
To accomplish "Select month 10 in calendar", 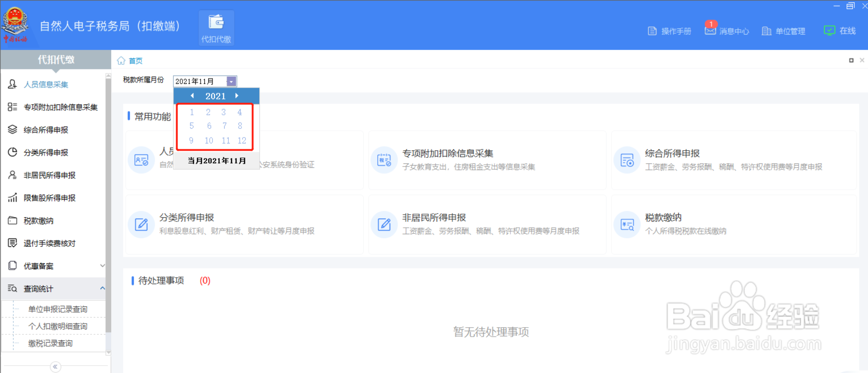I will pos(209,140).
